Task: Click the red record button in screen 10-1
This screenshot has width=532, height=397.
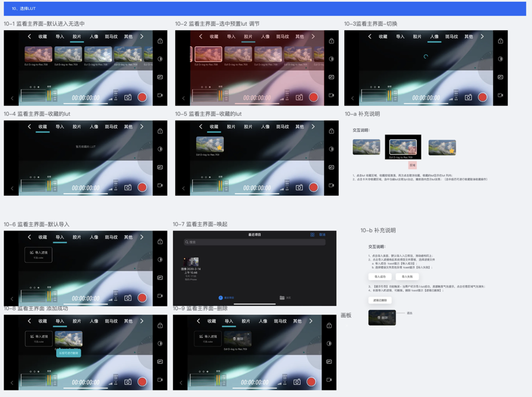Action: coord(142,97)
